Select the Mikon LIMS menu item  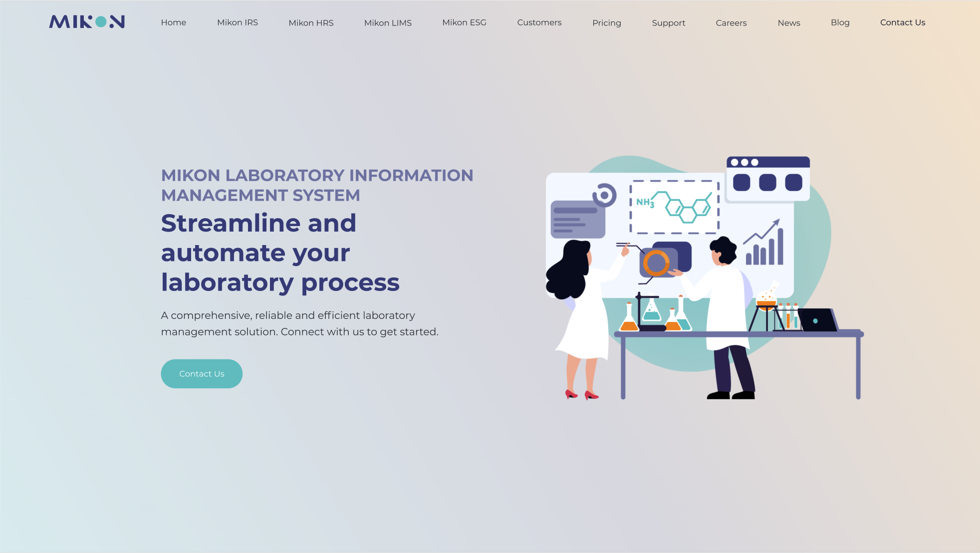click(x=388, y=22)
